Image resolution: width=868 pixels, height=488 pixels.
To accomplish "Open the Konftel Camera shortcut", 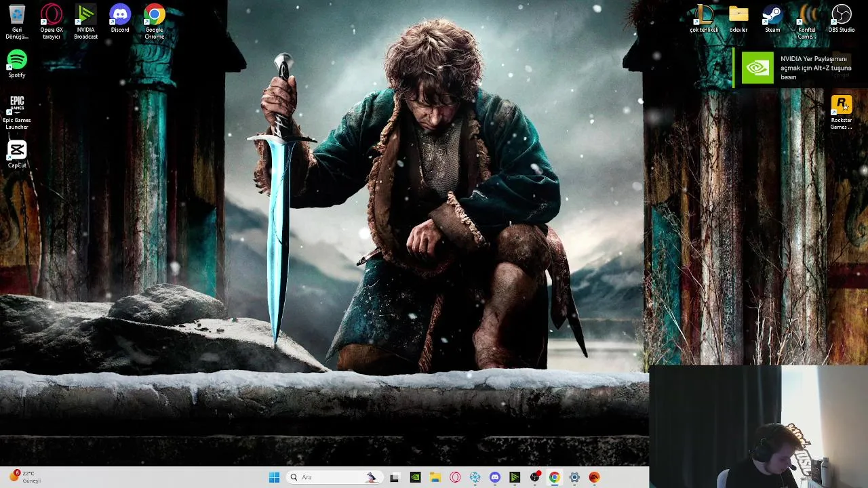I will tap(807, 22).
